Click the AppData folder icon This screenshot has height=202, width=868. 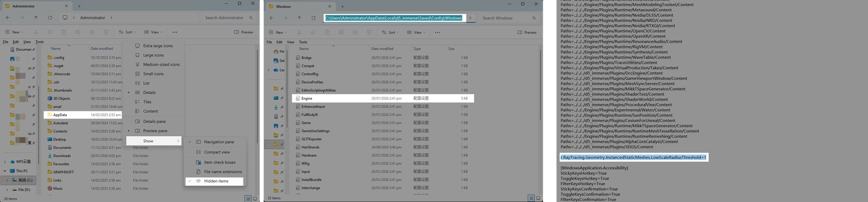point(49,115)
